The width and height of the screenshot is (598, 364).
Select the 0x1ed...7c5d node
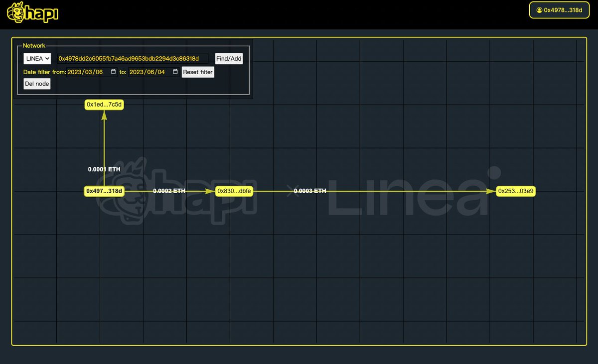104,105
